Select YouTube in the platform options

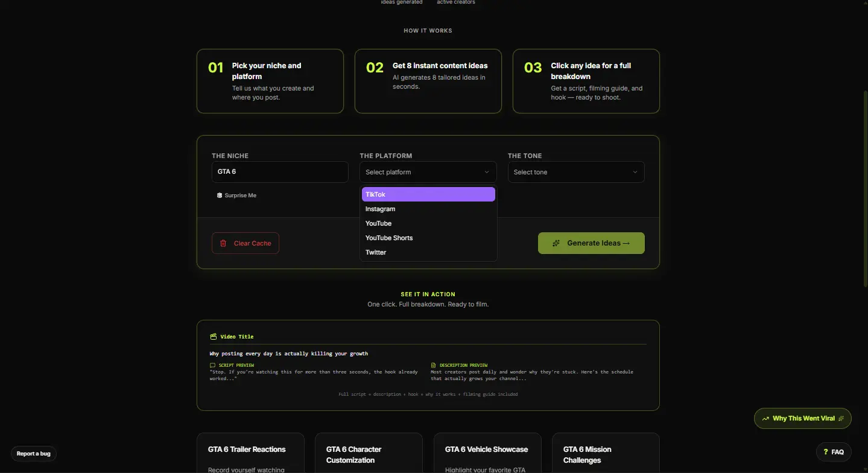428,223
